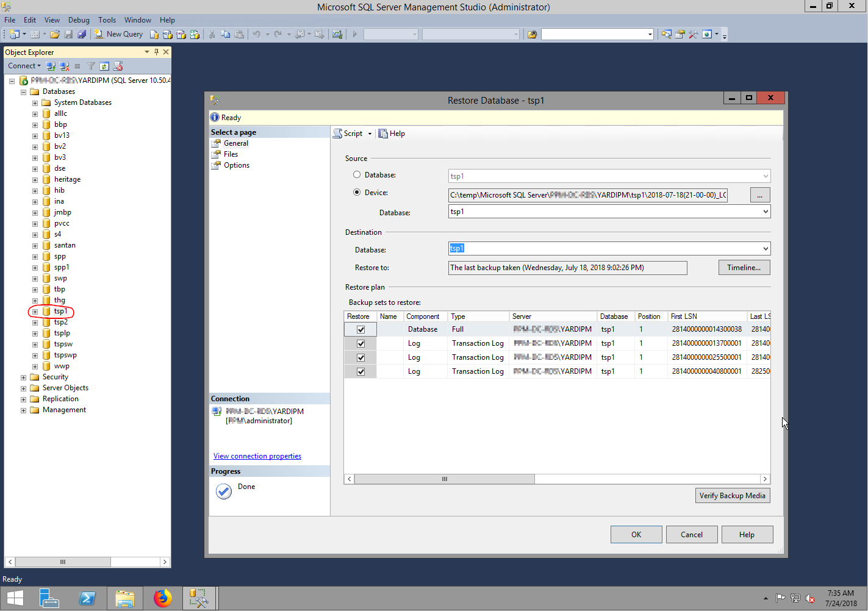Collapse the Databases folder node
The width and height of the screenshot is (868, 611).
[x=23, y=92]
